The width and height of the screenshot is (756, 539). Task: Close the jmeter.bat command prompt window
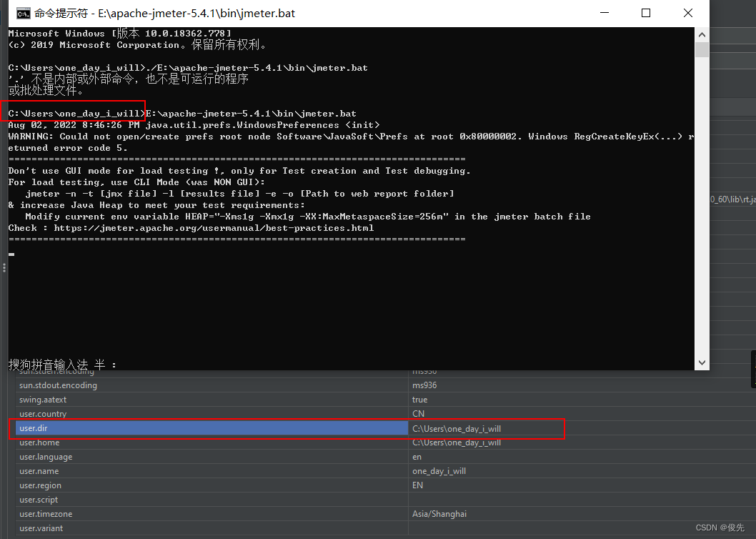pyautogui.click(x=688, y=13)
